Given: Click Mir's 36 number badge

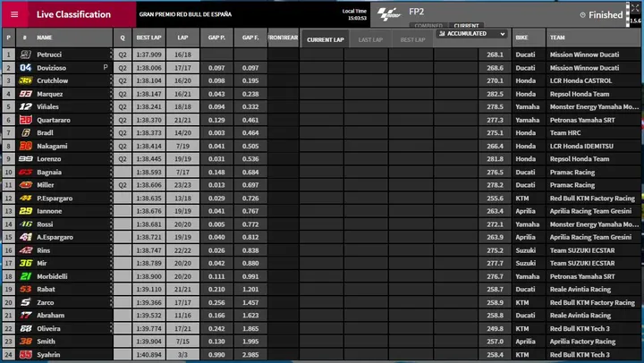Looking at the screenshot, I should (25, 263).
